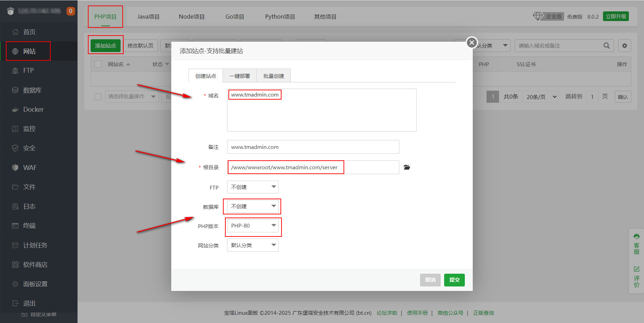The height and width of the screenshot is (323, 644).
Task: Open the 网站分类 dropdown
Action: [253, 245]
